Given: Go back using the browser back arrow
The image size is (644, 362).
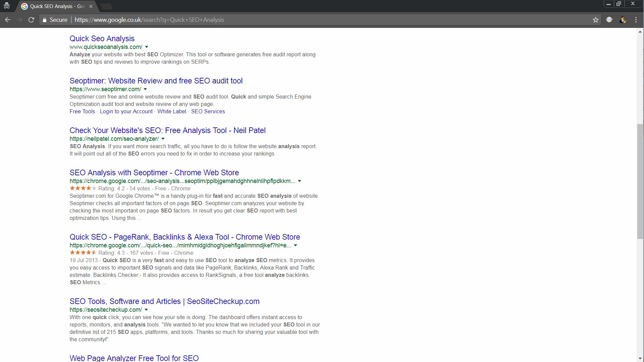Looking at the screenshot, I should click(8, 20).
